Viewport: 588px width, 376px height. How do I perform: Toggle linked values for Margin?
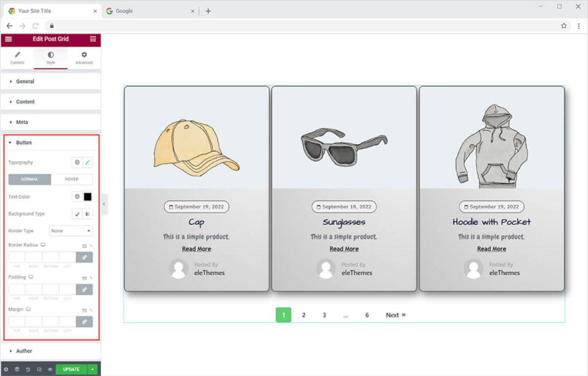tap(84, 322)
